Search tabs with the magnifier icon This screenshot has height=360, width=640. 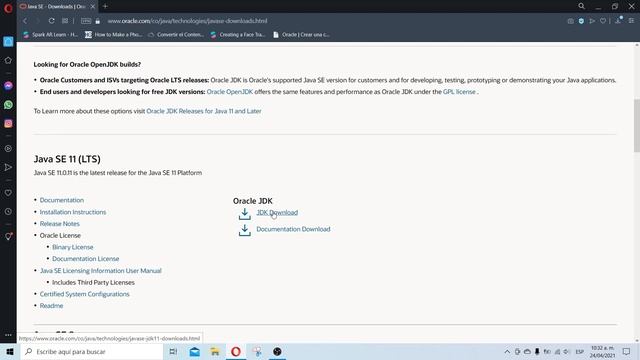click(x=581, y=6)
